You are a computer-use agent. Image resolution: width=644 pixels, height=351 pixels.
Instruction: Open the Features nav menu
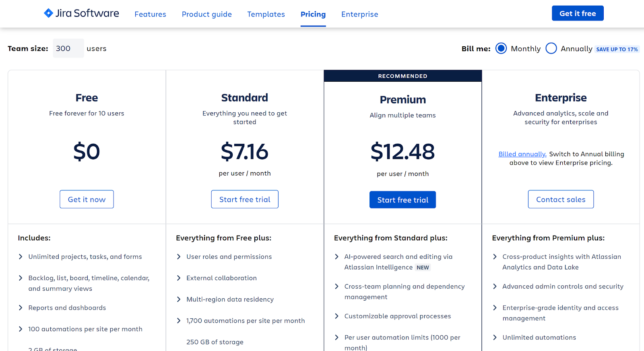pos(150,14)
